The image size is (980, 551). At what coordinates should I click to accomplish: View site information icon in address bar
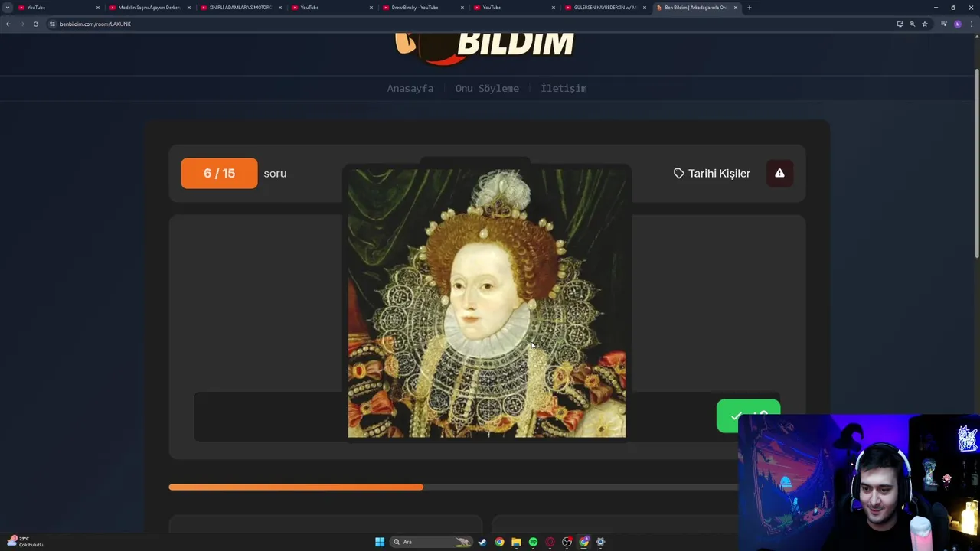coord(52,24)
